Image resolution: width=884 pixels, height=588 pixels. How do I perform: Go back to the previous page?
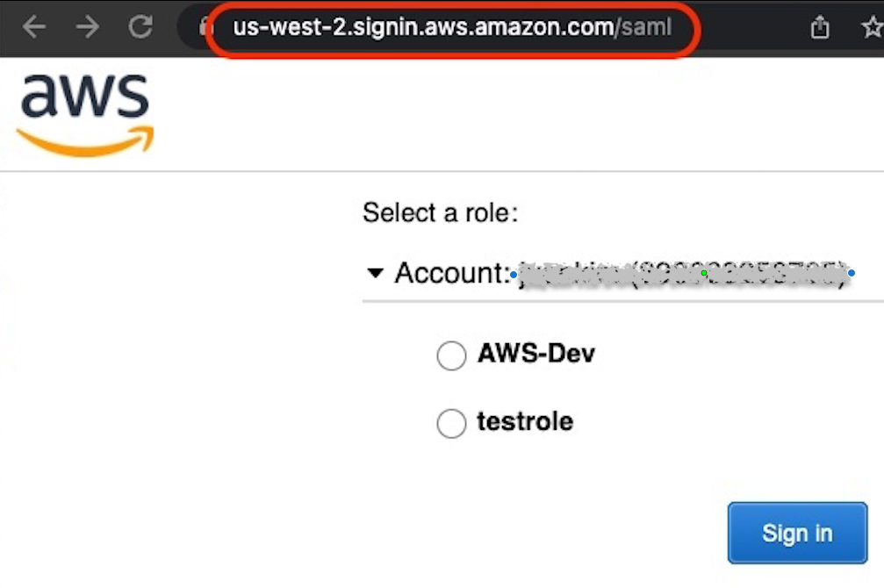[x=33, y=26]
